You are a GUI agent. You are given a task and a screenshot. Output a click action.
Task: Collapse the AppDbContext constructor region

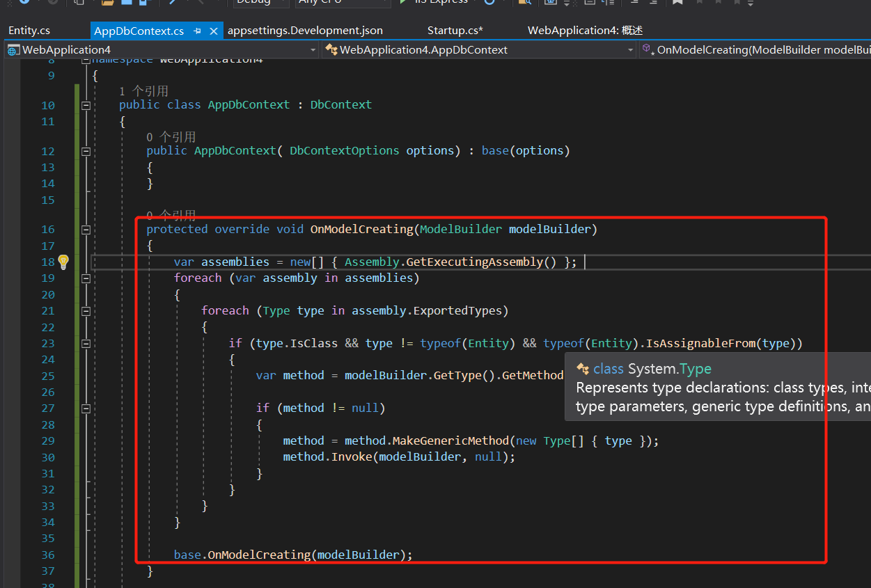(x=86, y=151)
